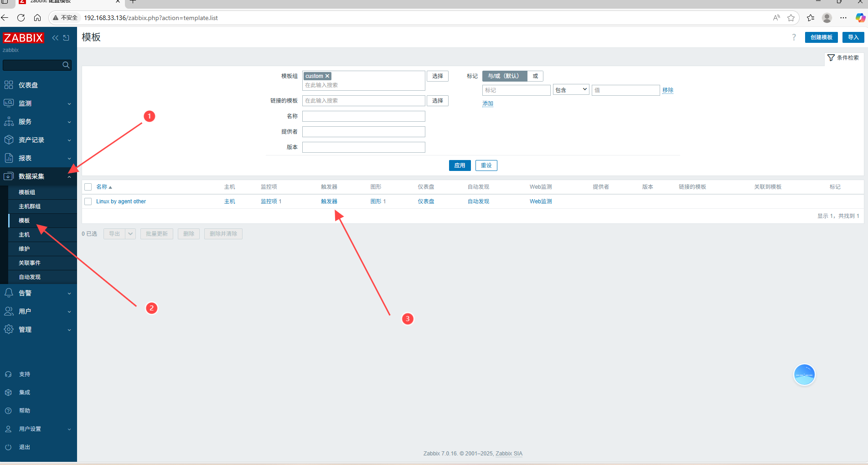Click the 链接的模板 search field
This screenshot has width=868, height=465.
tap(364, 101)
